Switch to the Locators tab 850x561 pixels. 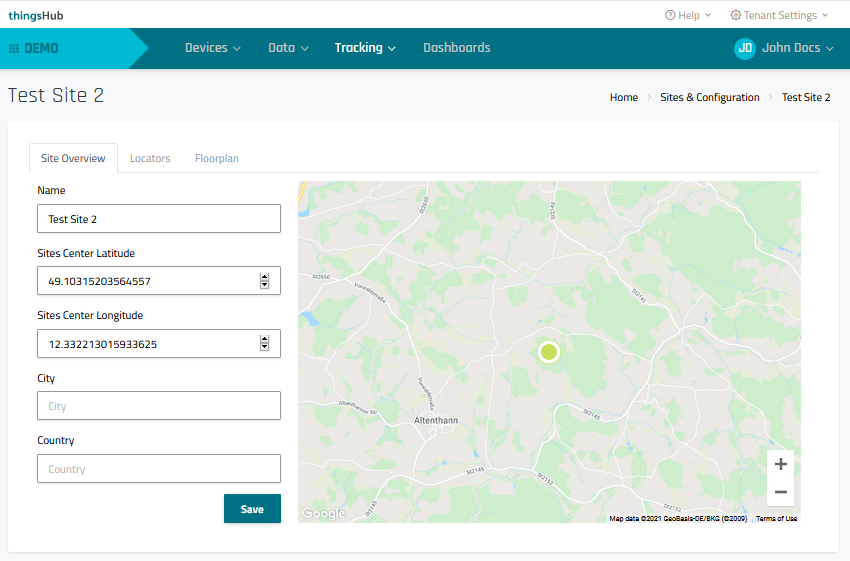pos(150,158)
